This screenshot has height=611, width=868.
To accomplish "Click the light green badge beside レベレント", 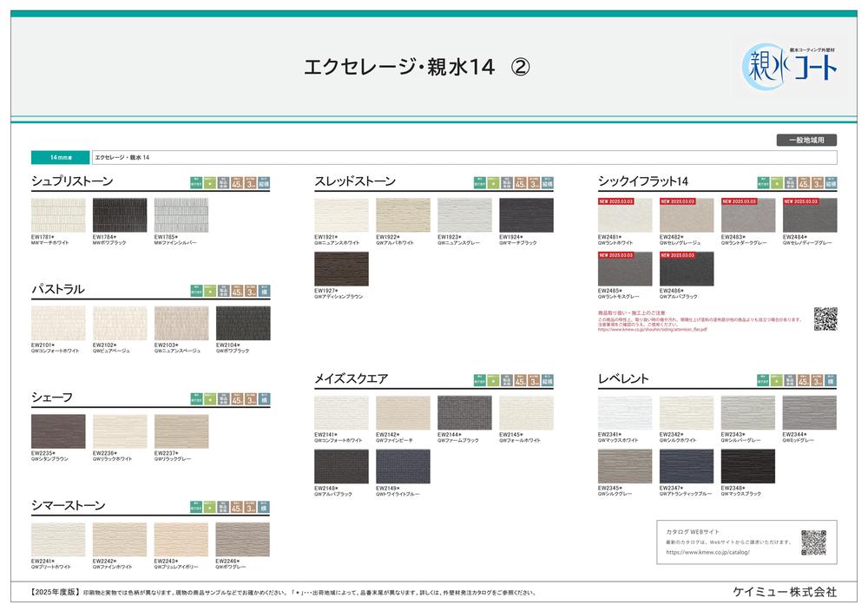I will pos(777,380).
